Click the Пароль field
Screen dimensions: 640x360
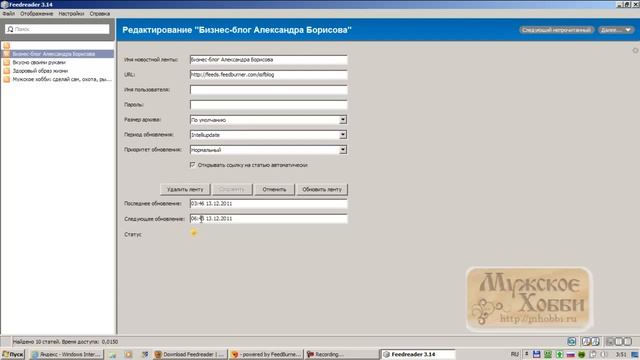pyautogui.click(x=269, y=105)
